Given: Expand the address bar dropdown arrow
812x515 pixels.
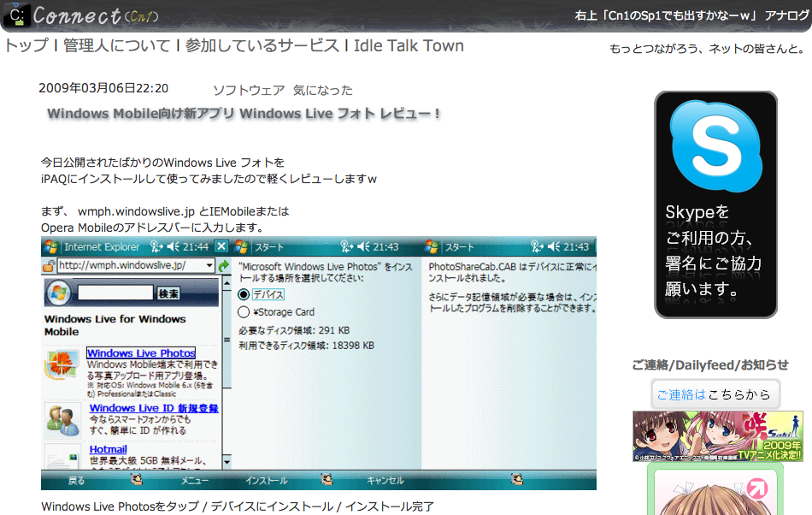Looking at the screenshot, I should point(209,265).
